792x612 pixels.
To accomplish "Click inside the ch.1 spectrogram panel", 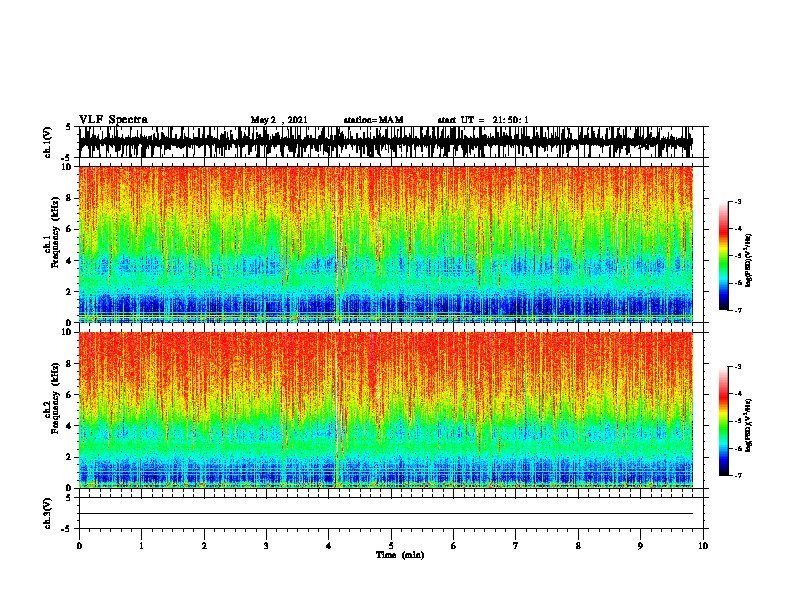I will click(386, 244).
